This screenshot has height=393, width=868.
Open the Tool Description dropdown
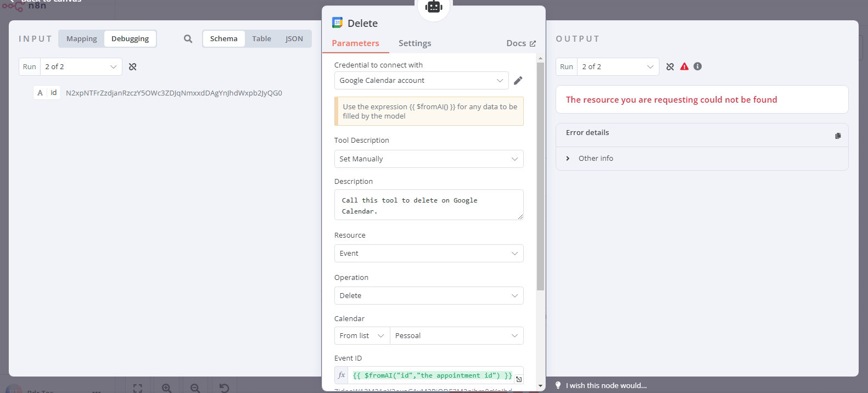[x=429, y=159]
